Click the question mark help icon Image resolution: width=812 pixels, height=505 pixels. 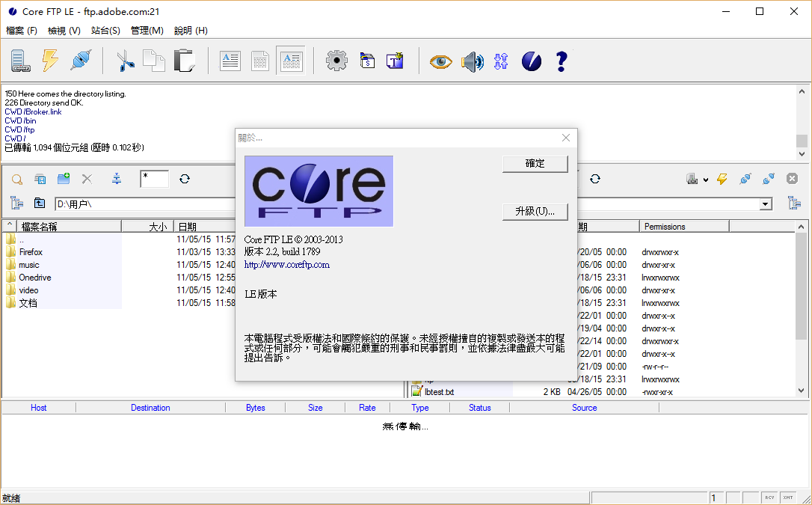pos(562,61)
